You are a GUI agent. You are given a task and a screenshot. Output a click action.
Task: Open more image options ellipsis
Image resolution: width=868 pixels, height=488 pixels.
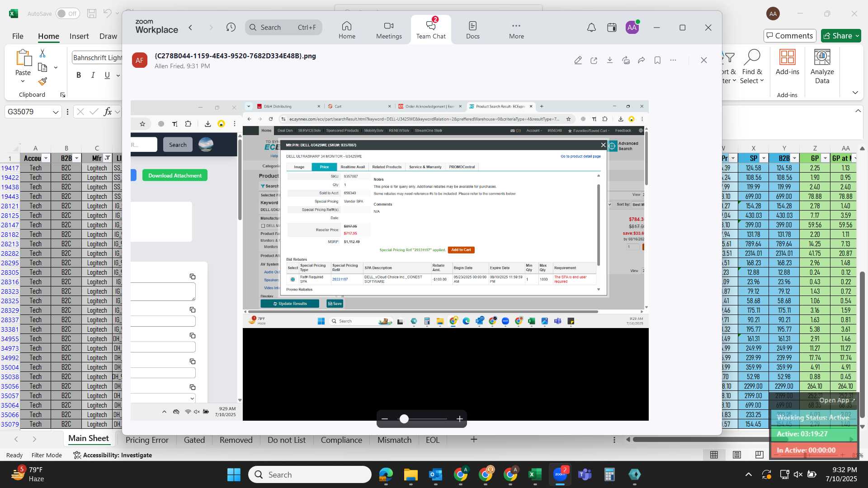pyautogui.click(x=673, y=60)
